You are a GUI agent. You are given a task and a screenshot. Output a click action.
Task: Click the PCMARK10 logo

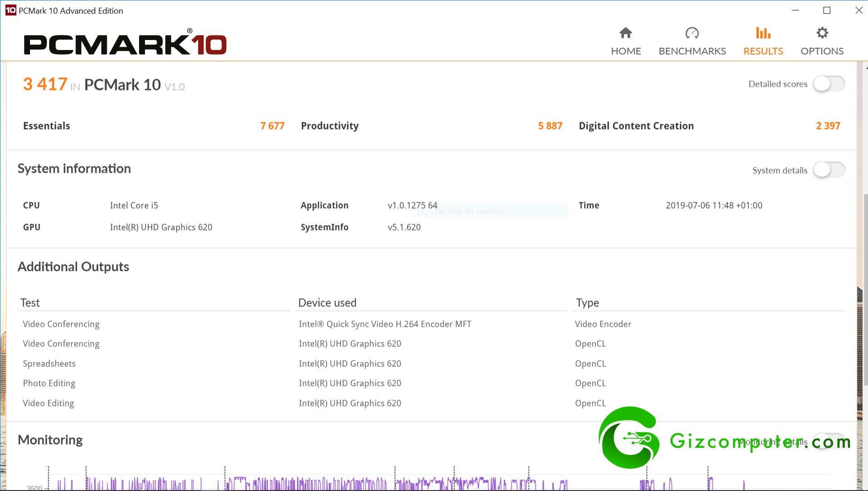click(x=125, y=43)
